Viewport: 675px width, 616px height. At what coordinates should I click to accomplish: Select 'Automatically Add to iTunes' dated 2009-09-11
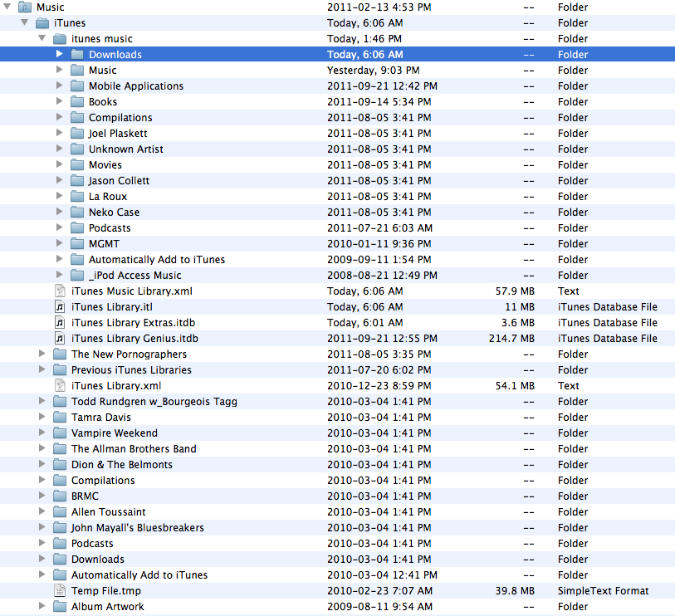coord(157,260)
